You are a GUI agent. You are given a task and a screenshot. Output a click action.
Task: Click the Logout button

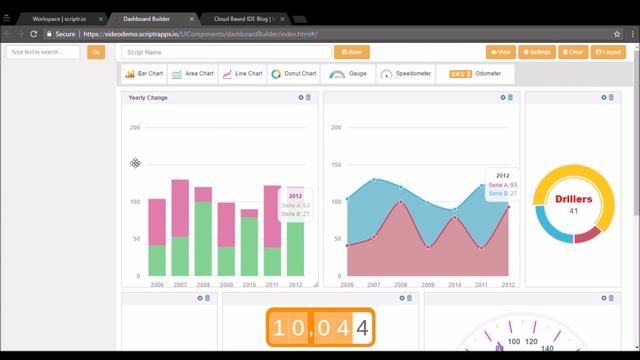point(608,52)
